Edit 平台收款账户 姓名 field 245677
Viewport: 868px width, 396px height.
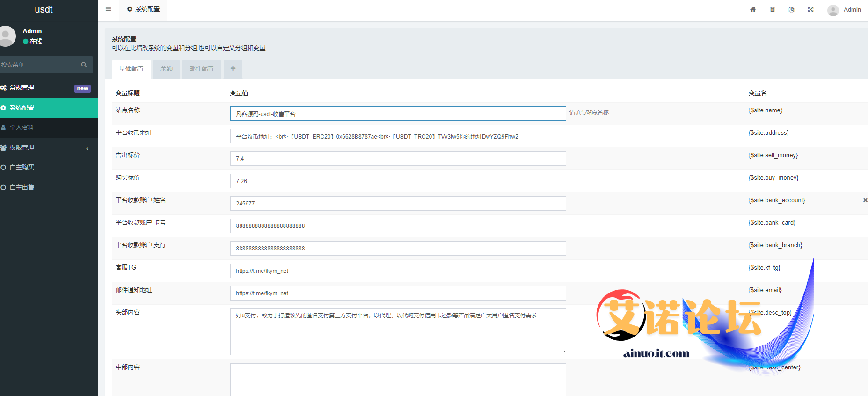(398, 204)
